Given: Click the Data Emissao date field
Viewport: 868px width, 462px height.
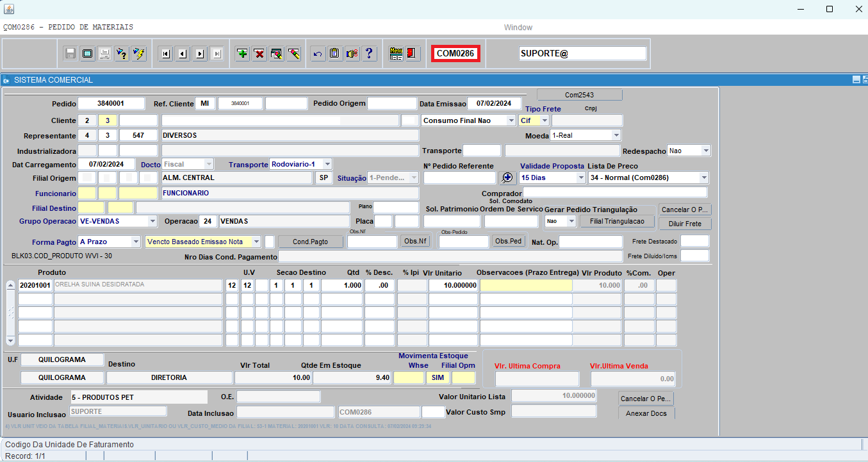Looking at the screenshot, I should [x=494, y=103].
